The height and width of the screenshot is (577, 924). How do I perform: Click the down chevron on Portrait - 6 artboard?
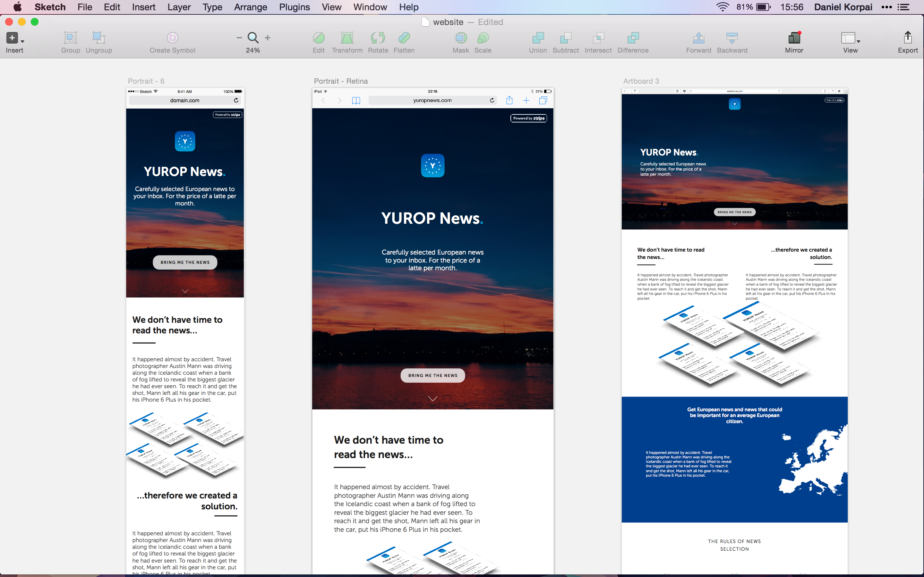(x=185, y=290)
